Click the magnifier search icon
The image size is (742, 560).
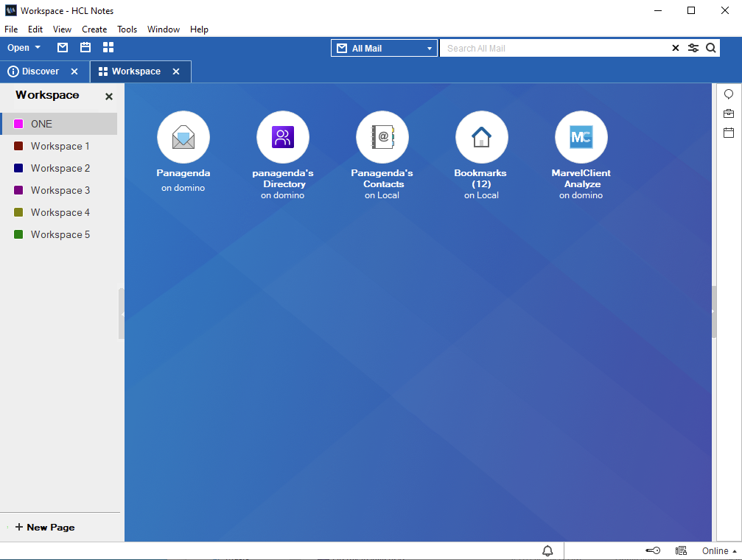tap(711, 48)
